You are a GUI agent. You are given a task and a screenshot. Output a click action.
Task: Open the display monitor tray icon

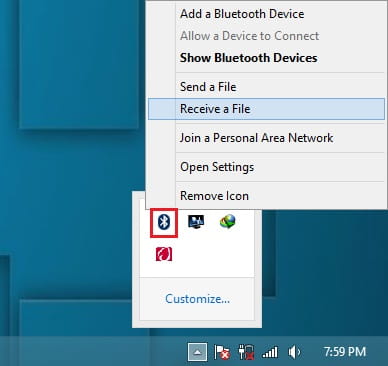pyautogui.click(x=196, y=222)
